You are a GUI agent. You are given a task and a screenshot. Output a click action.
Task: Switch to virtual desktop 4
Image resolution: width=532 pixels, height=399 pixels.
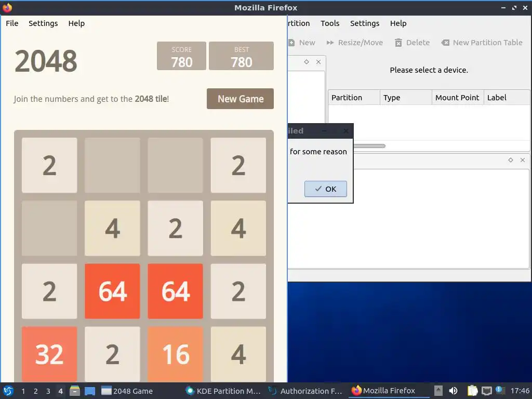(x=60, y=391)
